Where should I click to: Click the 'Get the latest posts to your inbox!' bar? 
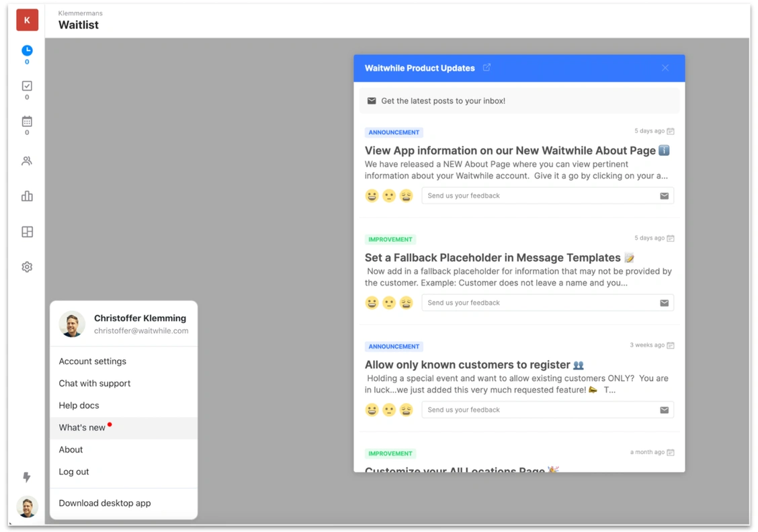click(519, 101)
